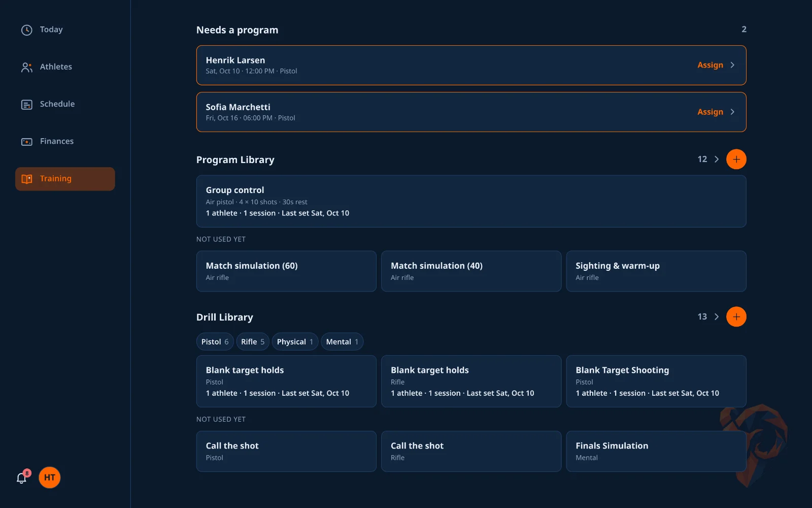This screenshot has width=812, height=508.
Task: Add a new program with plus button
Action: (736, 159)
